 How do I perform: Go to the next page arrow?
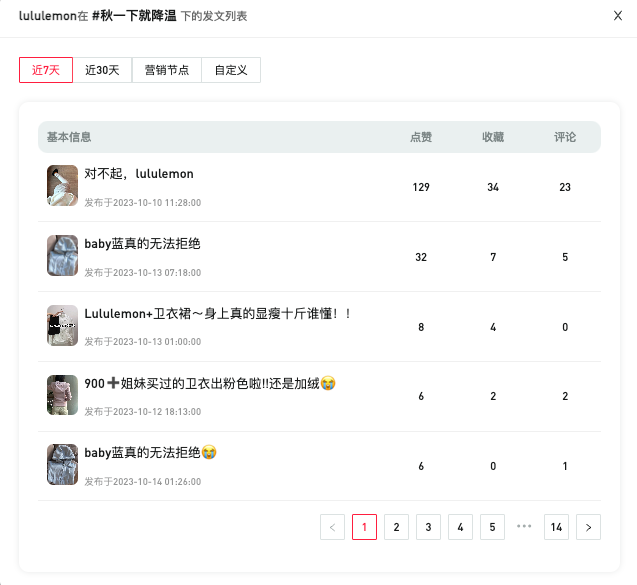click(x=588, y=527)
